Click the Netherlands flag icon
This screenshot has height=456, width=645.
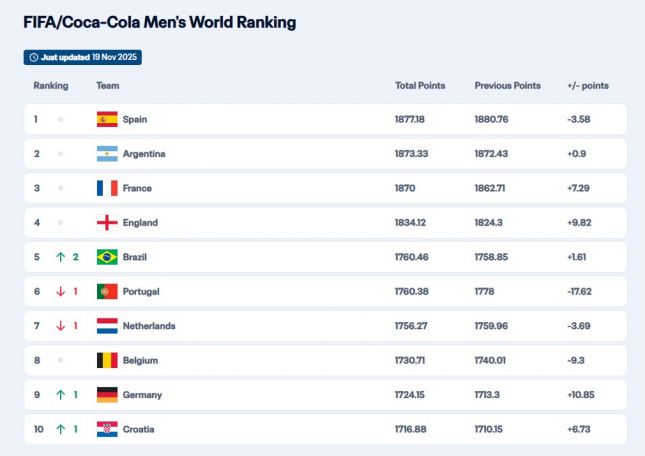[x=107, y=326]
